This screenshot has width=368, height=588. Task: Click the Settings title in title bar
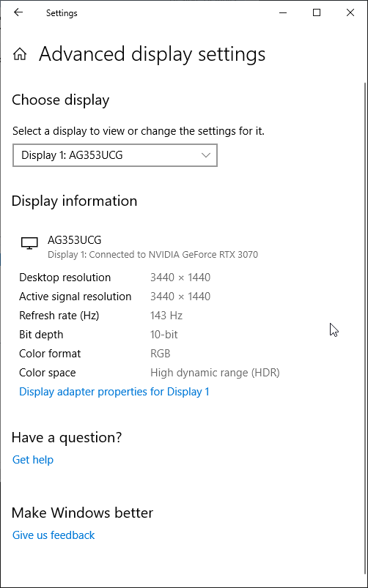pos(62,13)
